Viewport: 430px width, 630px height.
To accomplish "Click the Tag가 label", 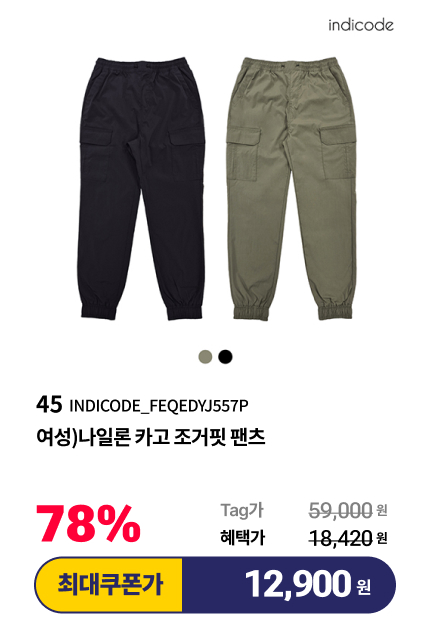I will 242,511.
